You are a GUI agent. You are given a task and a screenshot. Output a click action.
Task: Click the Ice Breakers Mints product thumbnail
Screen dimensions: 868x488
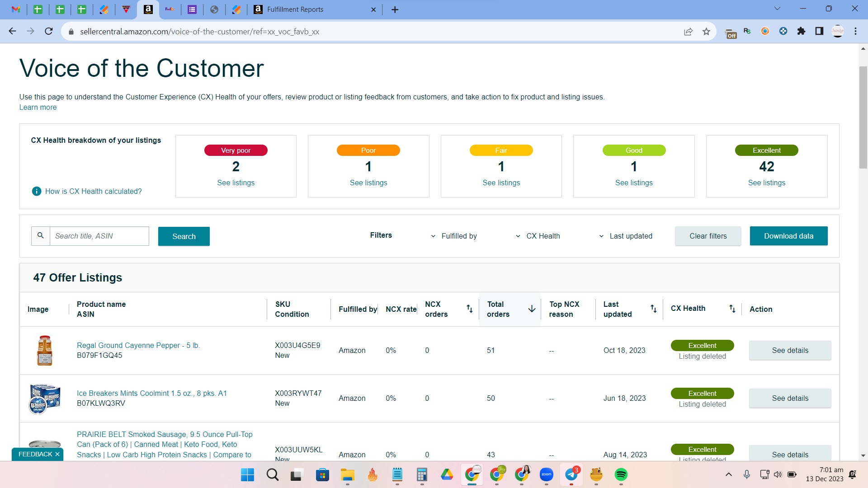pos(45,398)
